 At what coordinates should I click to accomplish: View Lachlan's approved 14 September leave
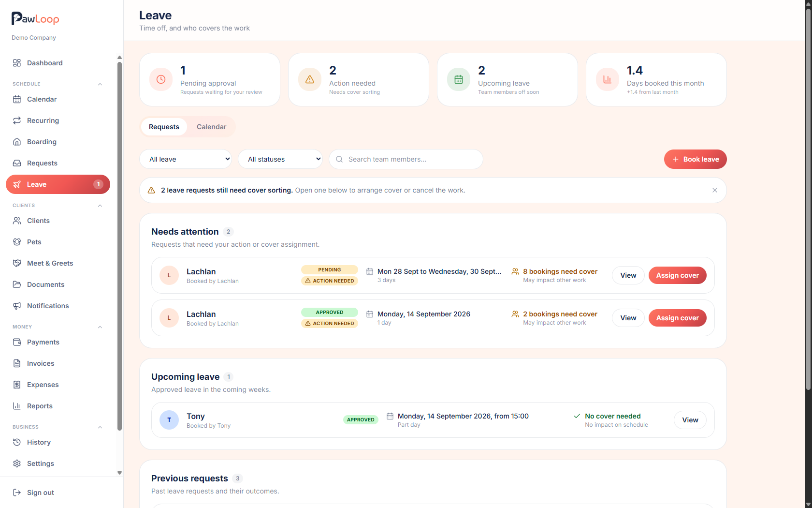pyautogui.click(x=628, y=318)
